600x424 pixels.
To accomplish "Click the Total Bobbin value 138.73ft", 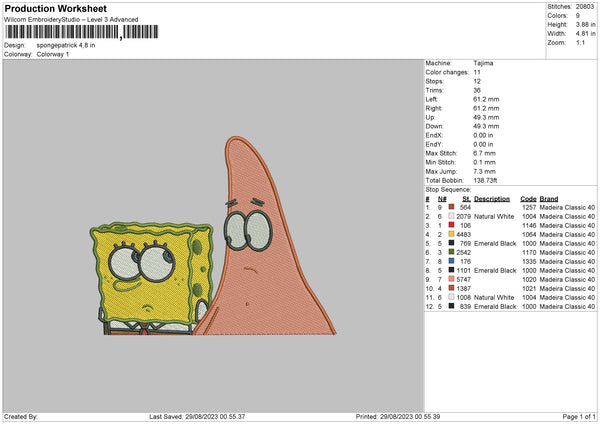I will tap(485, 180).
